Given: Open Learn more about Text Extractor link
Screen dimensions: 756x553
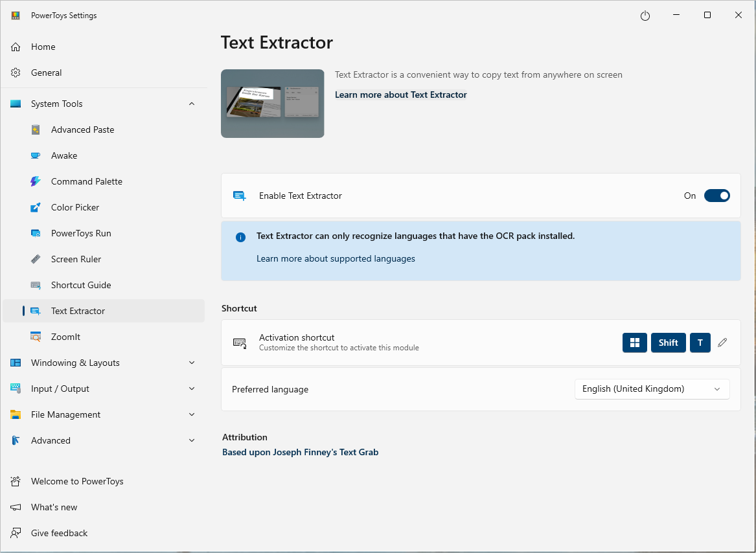Looking at the screenshot, I should 400,95.
